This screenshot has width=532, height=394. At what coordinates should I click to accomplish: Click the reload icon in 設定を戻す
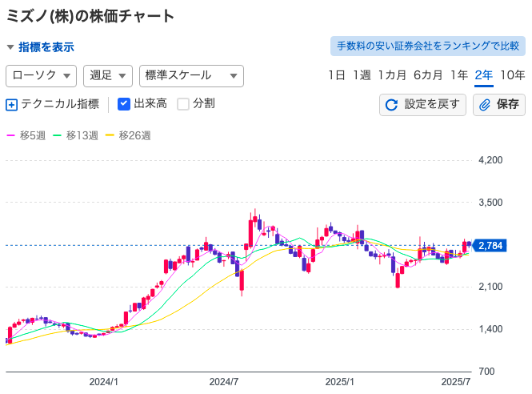point(391,105)
